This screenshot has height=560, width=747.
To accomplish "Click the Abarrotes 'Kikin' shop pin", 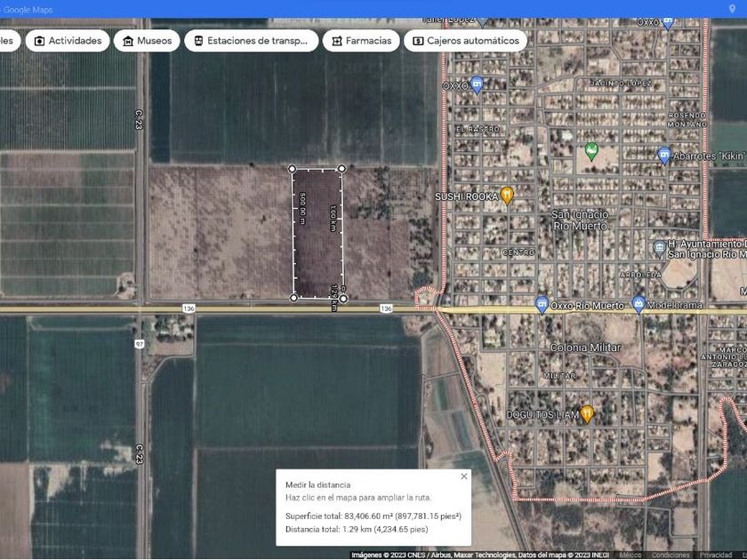I will 664,156.
